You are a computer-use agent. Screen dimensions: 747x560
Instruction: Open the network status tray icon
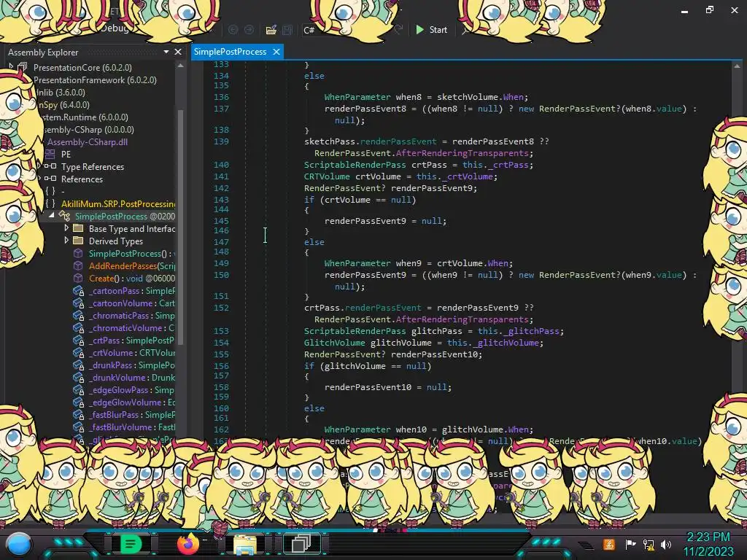click(649, 544)
